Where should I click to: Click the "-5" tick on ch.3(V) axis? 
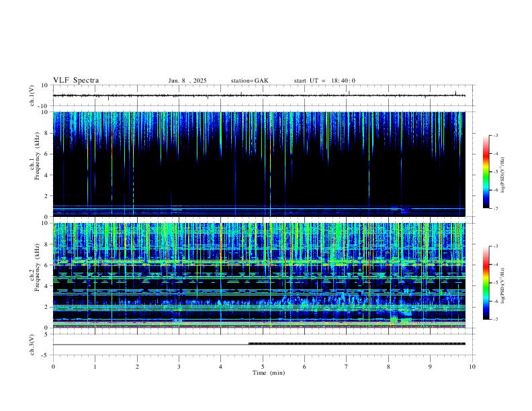(x=45, y=355)
